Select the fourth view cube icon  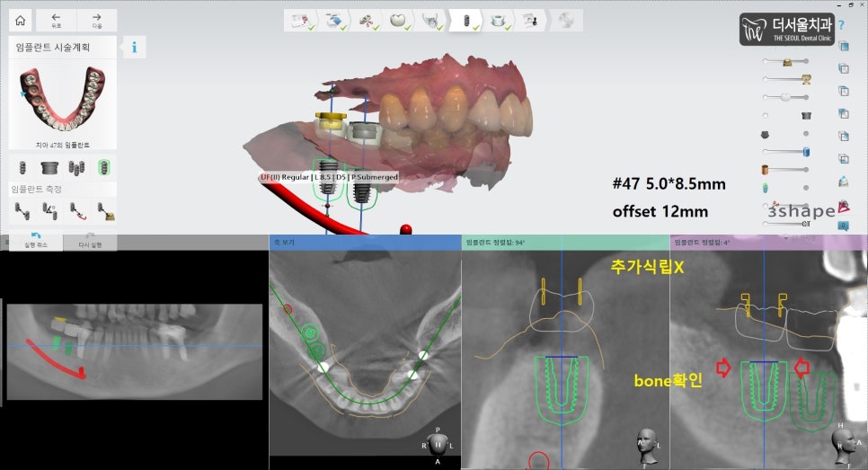click(844, 113)
